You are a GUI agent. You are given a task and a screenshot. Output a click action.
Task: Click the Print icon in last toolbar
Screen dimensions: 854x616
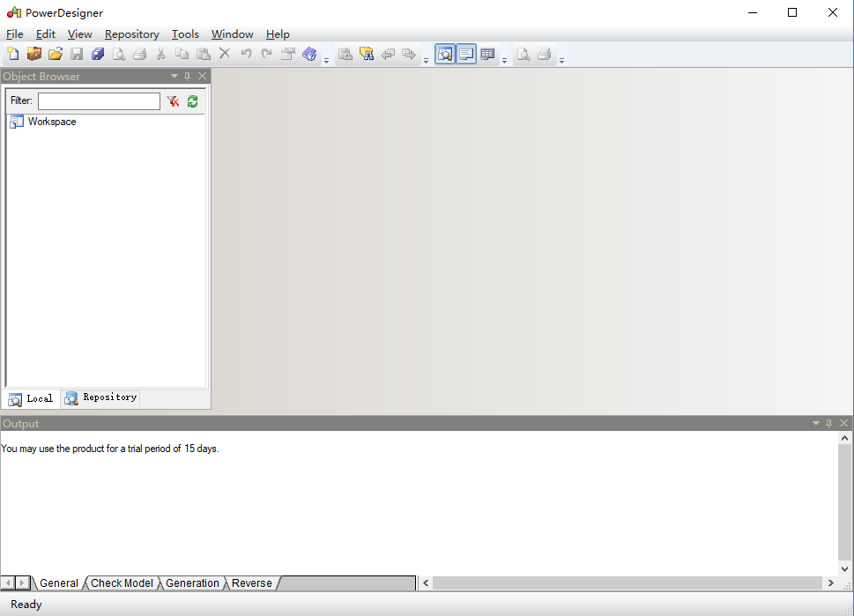coord(545,54)
